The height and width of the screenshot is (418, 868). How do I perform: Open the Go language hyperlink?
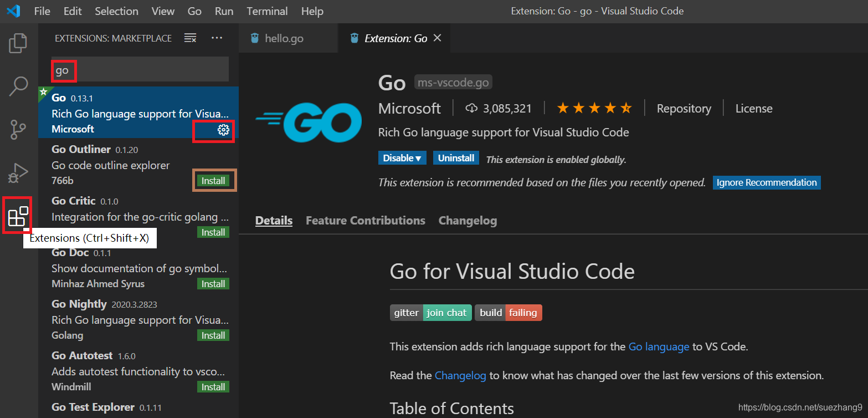[659, 347]
